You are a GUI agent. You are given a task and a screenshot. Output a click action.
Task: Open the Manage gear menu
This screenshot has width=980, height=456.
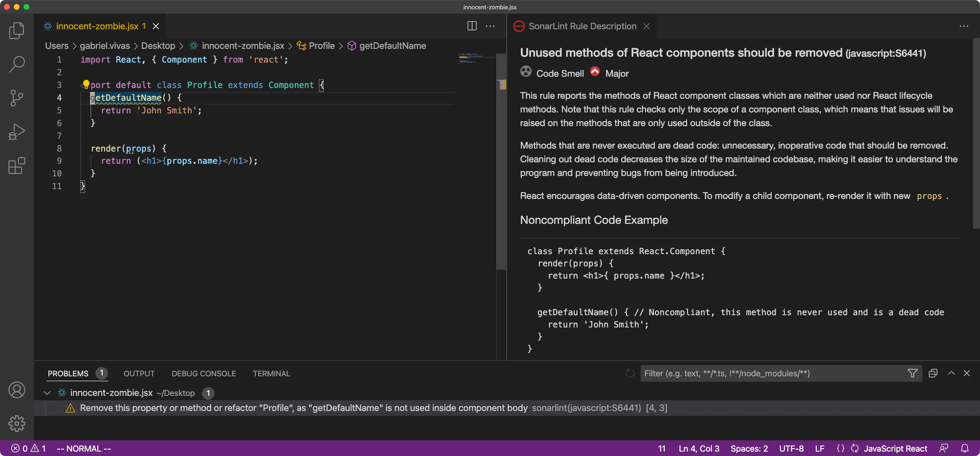[17, 423]
